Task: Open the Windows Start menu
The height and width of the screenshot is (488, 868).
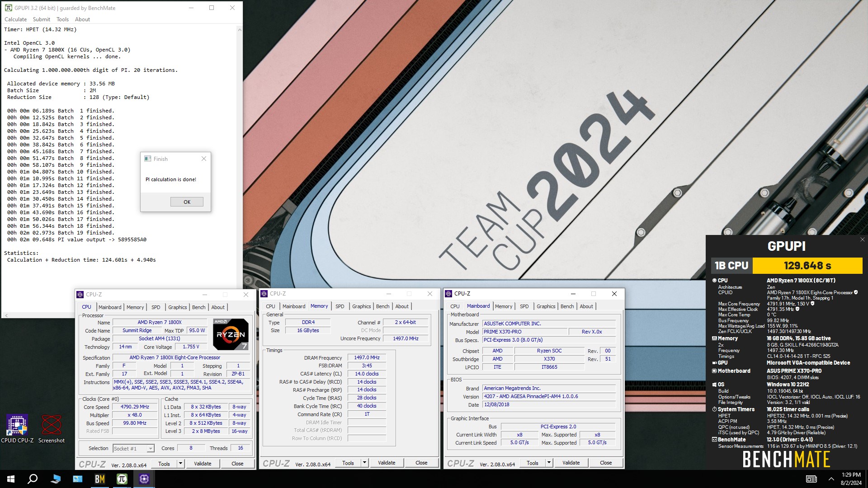Action: click(x=11, y=479)
